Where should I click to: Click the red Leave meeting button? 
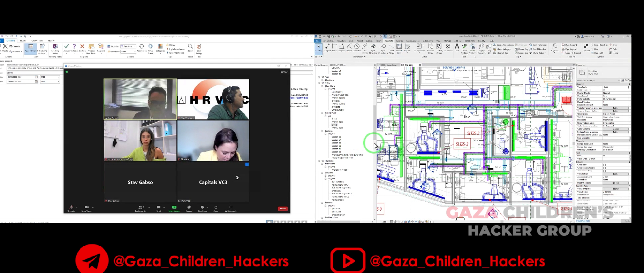[x=283, y=209]
